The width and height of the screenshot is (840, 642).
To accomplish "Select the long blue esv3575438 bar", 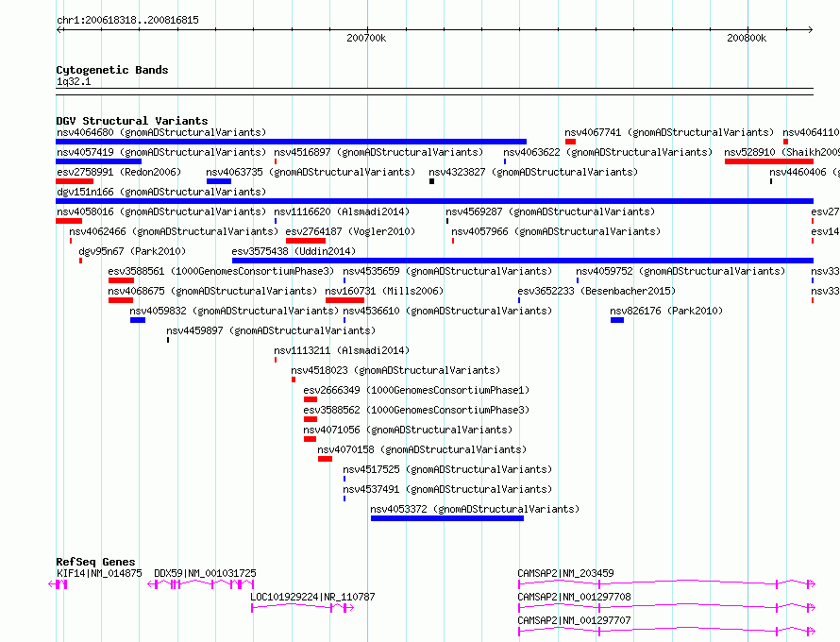I will coord(522,261).
